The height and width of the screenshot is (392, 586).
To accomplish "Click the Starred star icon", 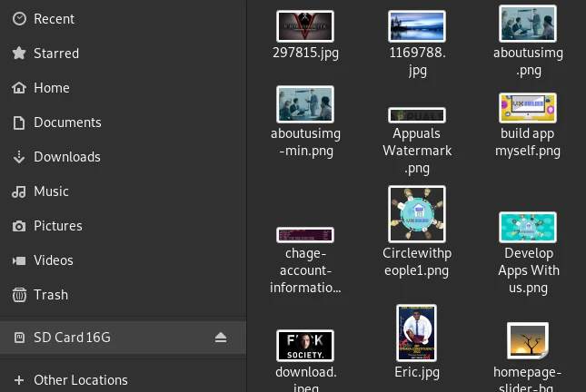I will point(19,54).
